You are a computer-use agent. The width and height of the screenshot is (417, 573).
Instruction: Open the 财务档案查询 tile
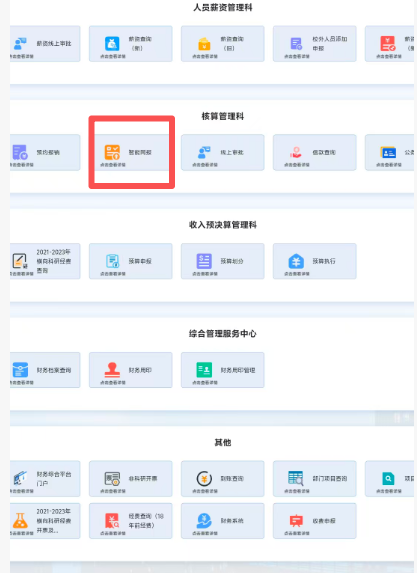coord(45,370)
